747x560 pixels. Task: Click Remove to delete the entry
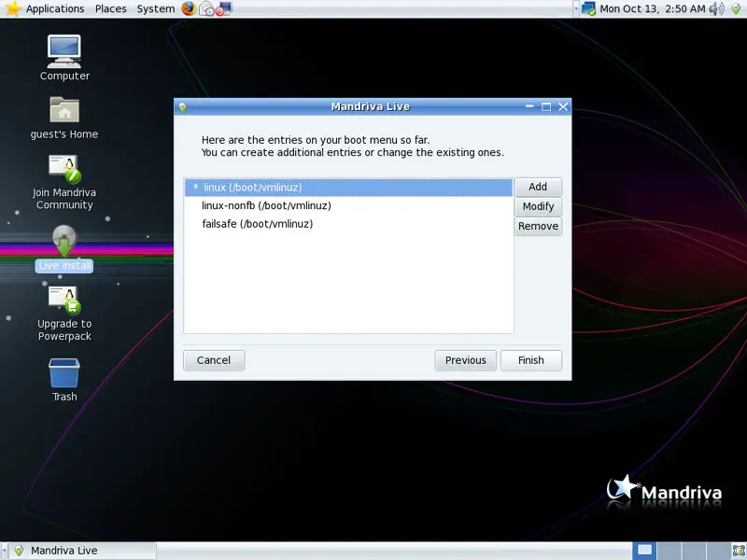(x=538, y=226)
